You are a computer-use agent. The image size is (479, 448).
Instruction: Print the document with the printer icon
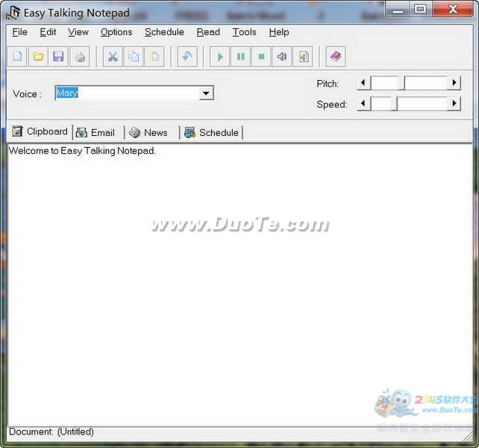(x=80, y=57)
